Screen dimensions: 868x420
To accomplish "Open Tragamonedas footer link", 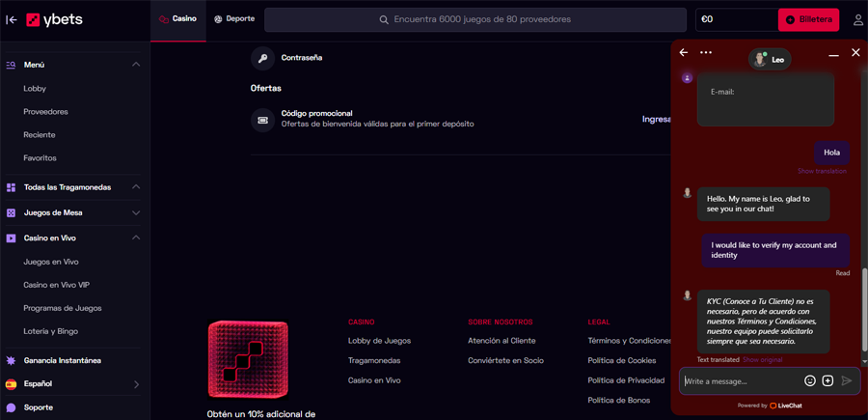I will pyautogui.click(x=374, y=361).
